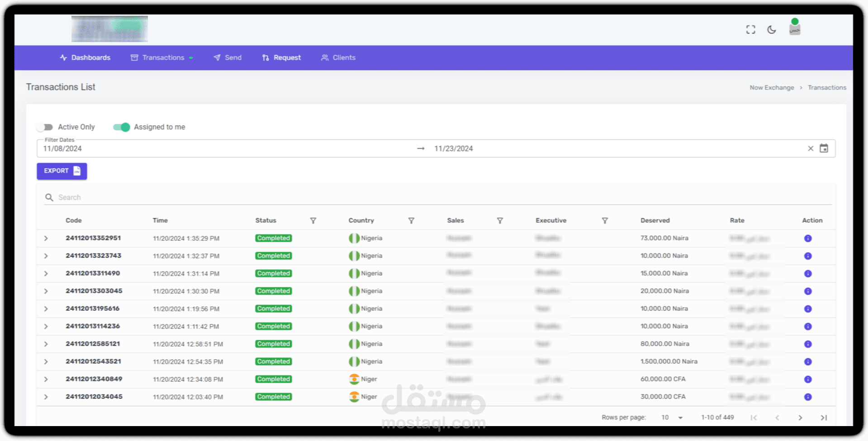868x441 pixels.
Task: Expand row for transaction 24112012543521
Action: click(46, 361)
